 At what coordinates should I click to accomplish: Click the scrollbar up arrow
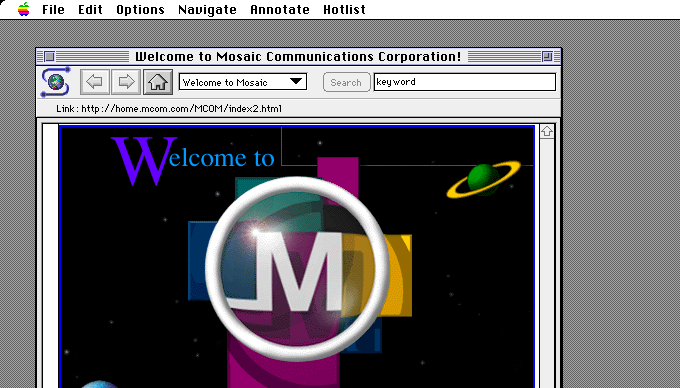[546, 131]
